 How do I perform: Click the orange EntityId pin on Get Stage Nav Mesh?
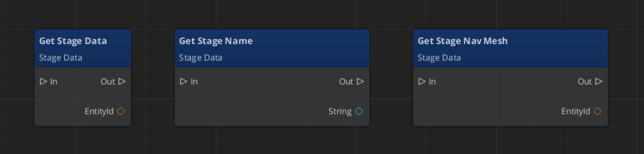tap(598, 112)
